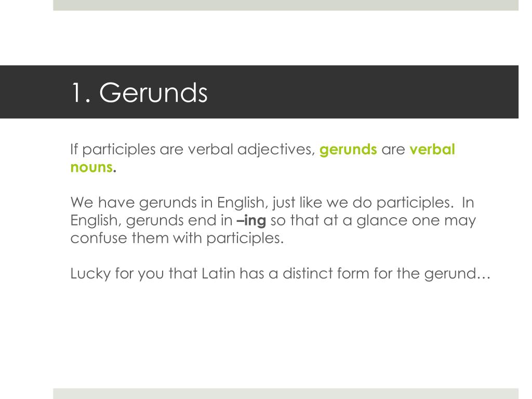532x399 pixels.
Task: Select the word "adjectives," in first sentence
Action: point(276,150)
